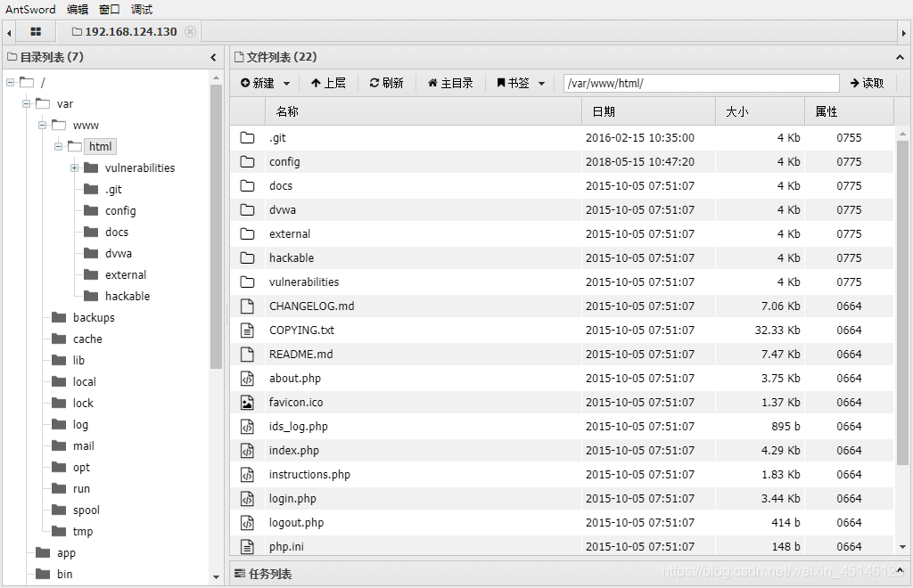The width and height of the screenshot is (913, 588).
Task: Click the COPYING.txt text file icon
Action: pyautogui.click(x=248, y=330)
